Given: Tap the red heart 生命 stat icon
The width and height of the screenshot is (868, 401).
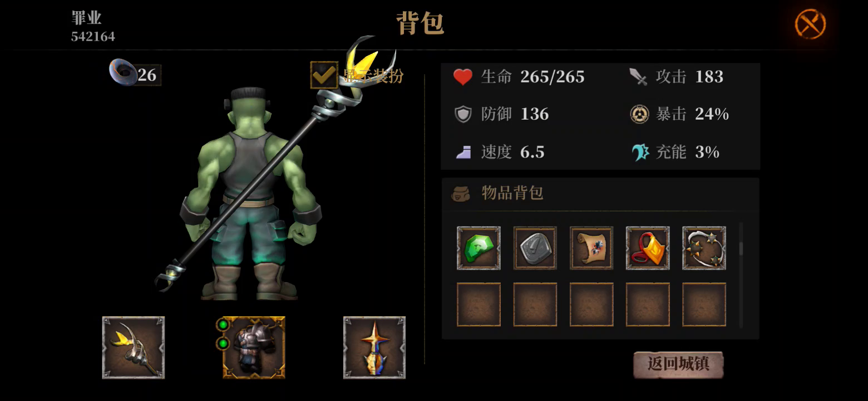Looking at the screenshot, I should 462,77.
